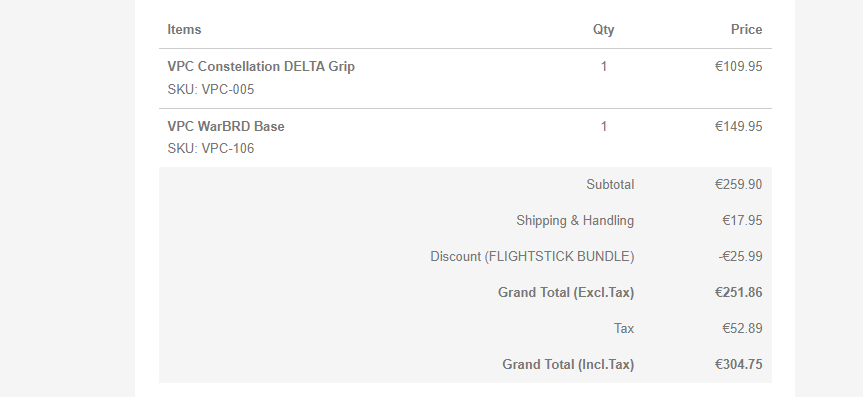Click the SKU: VPC-005 text

click(211, 90)
